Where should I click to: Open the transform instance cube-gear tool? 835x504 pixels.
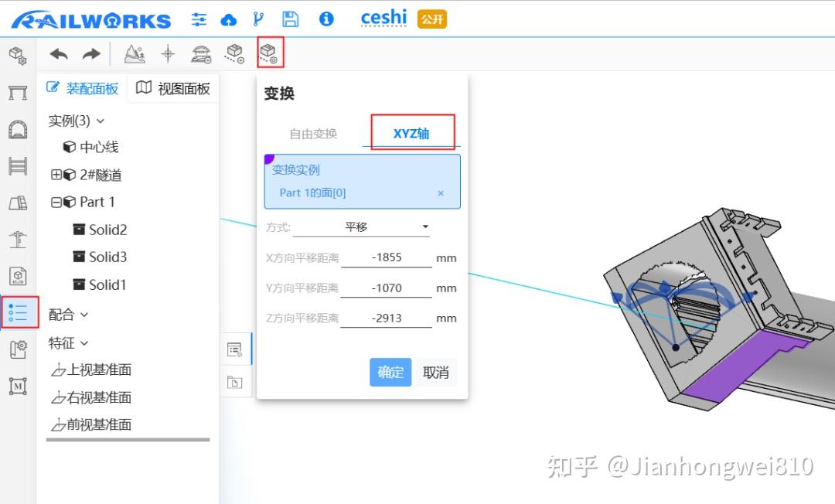(x=270, y=53)
